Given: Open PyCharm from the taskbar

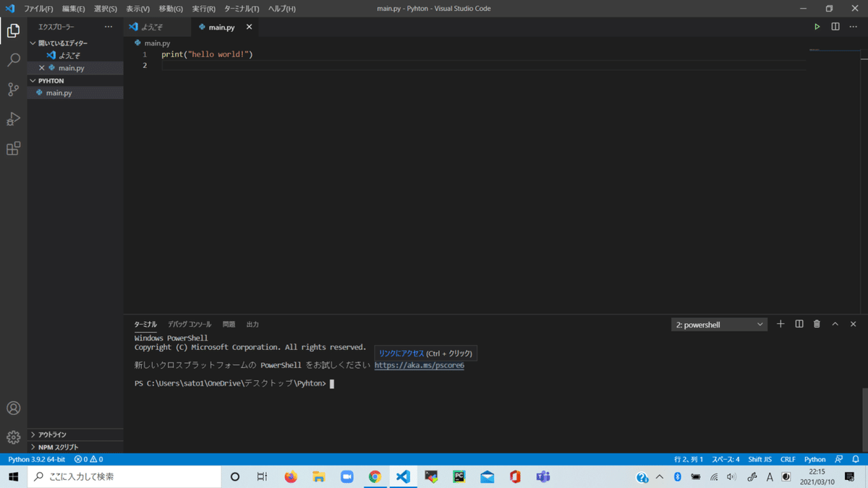Looking at the screenshot, I should (x=459, y=476).
